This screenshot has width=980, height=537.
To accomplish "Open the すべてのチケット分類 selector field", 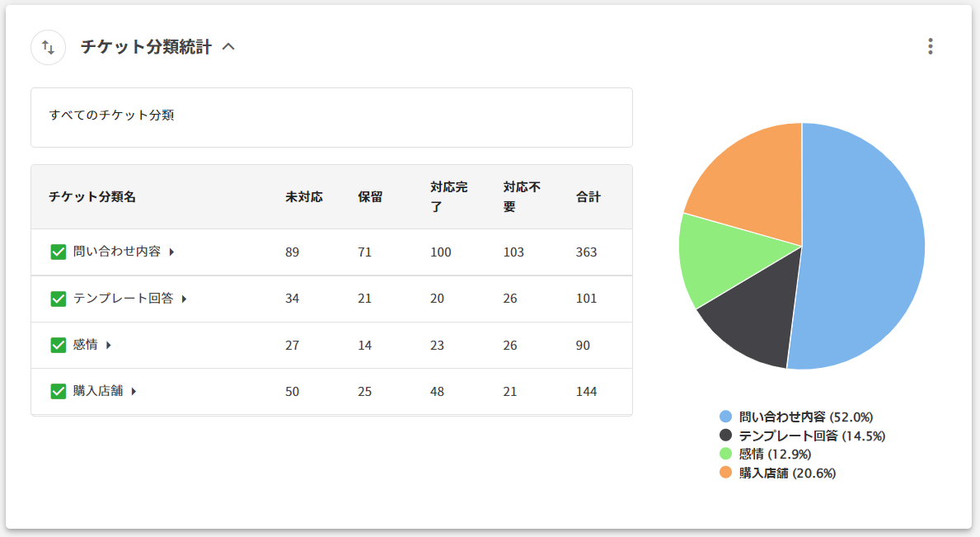I will 331,116.
